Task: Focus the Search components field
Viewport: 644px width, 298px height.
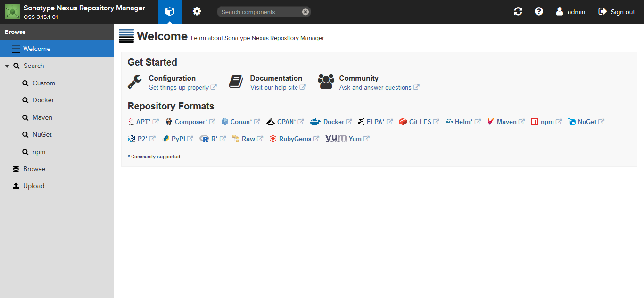Action: pyautogui.click(x=259, y=12)
